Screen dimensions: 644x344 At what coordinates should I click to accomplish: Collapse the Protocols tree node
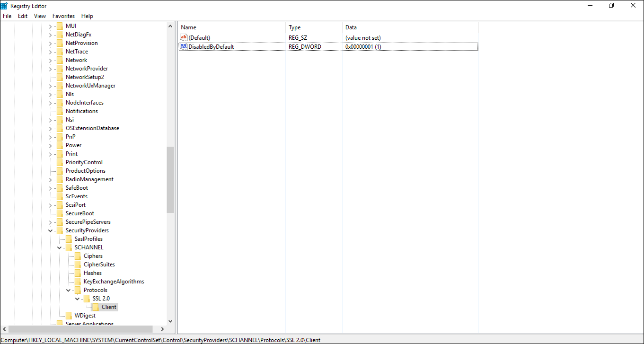[68, 290]
